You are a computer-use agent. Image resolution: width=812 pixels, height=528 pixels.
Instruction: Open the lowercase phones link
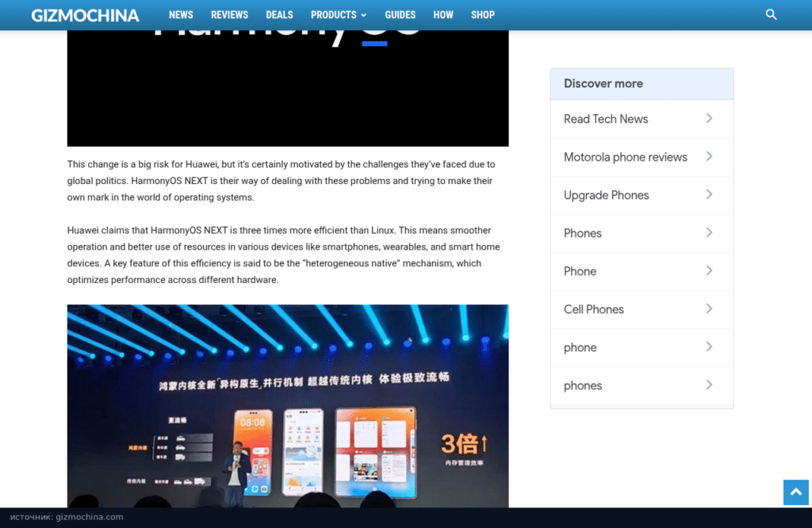(642, 386)
